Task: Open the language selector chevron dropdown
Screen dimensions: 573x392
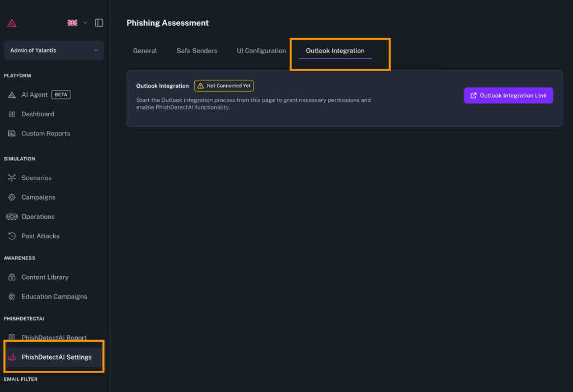Action: pos(86,23)
